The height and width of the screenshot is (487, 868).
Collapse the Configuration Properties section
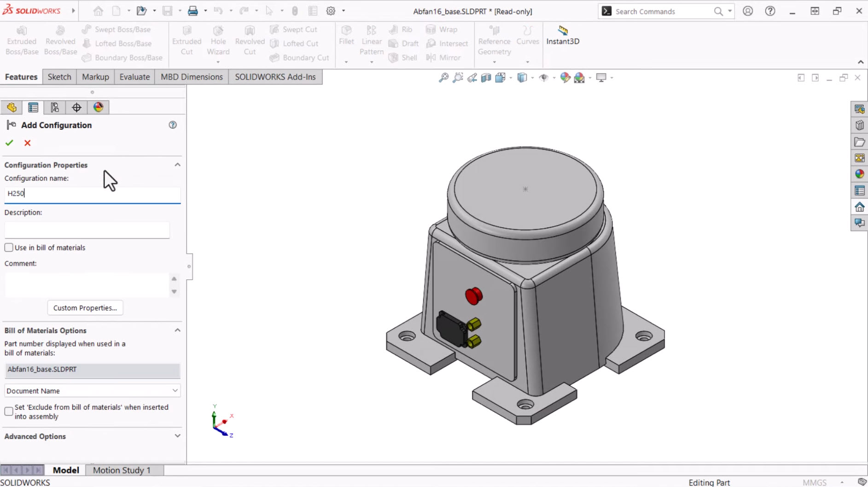click(x=177, y=165)
